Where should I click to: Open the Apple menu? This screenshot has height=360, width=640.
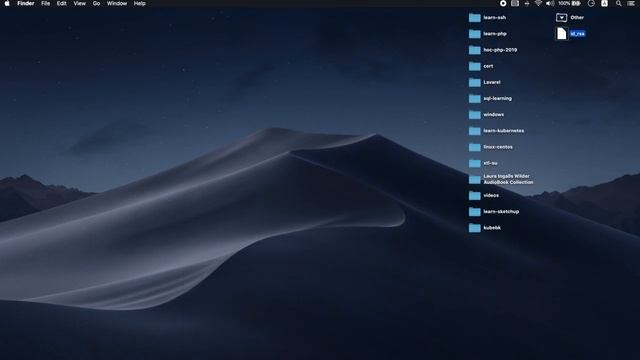[x=7, y=3]
